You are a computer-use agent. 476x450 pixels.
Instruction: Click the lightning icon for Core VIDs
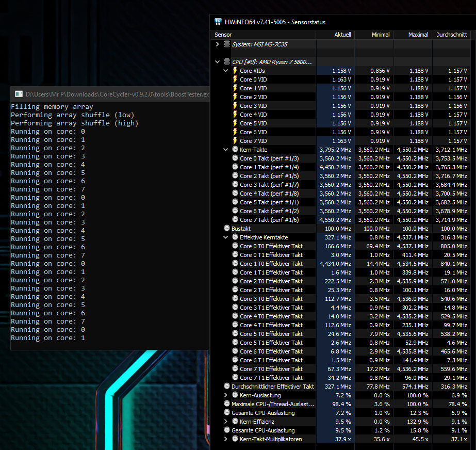pos(235,71)
